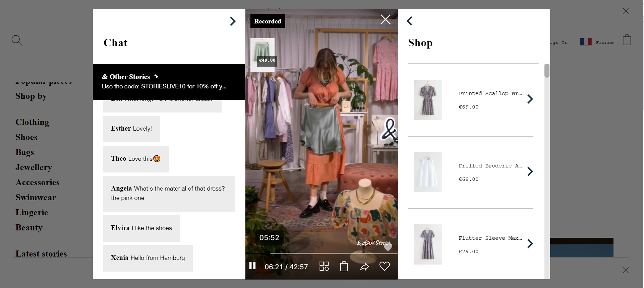This screenshot has width=644, height=288.
Task: Click the video time 06:21 / 42:57
Action: tap(286, 267)
